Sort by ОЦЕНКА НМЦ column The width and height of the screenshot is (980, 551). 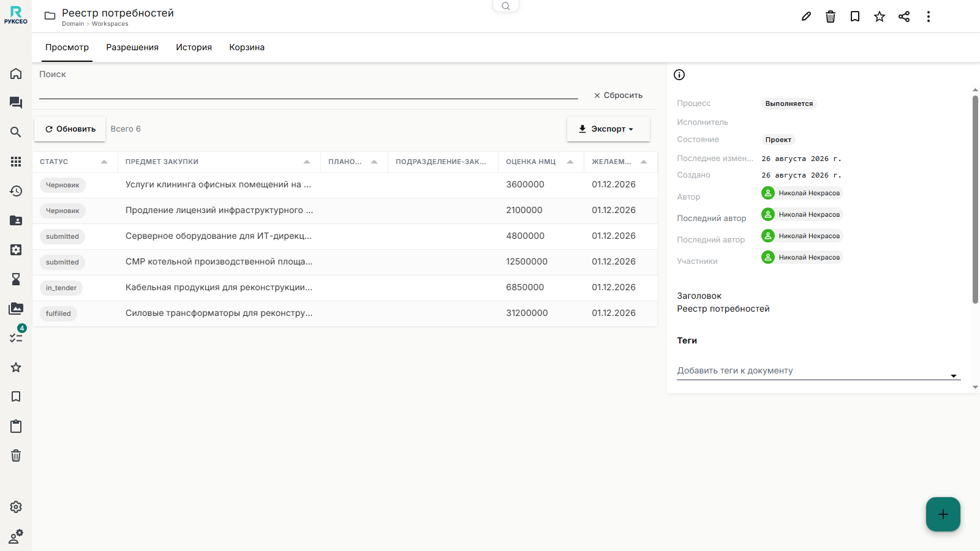pos(540,162)
